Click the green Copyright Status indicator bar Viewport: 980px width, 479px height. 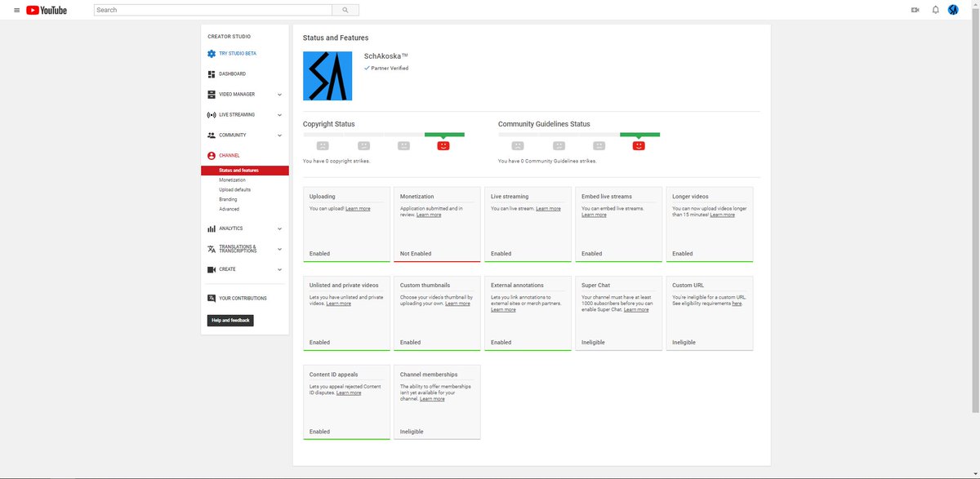(x=444, y=135)
